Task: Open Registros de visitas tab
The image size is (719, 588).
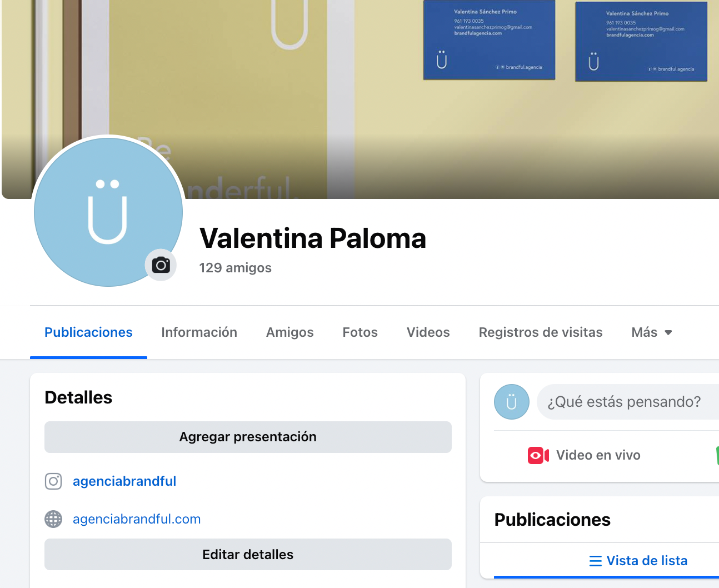Action: (541, 332)
